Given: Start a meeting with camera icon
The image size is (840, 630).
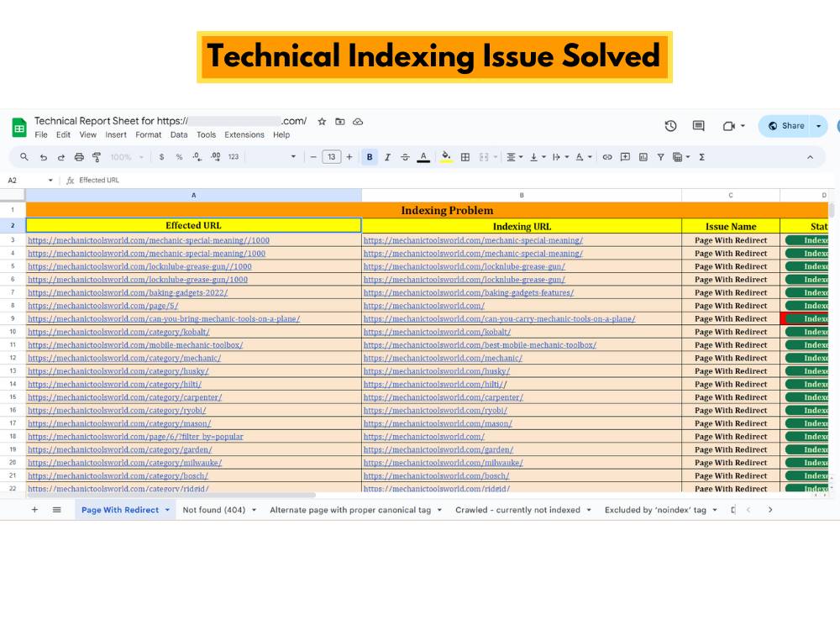Looking at the screenshot, I should [x=728, y=126].
